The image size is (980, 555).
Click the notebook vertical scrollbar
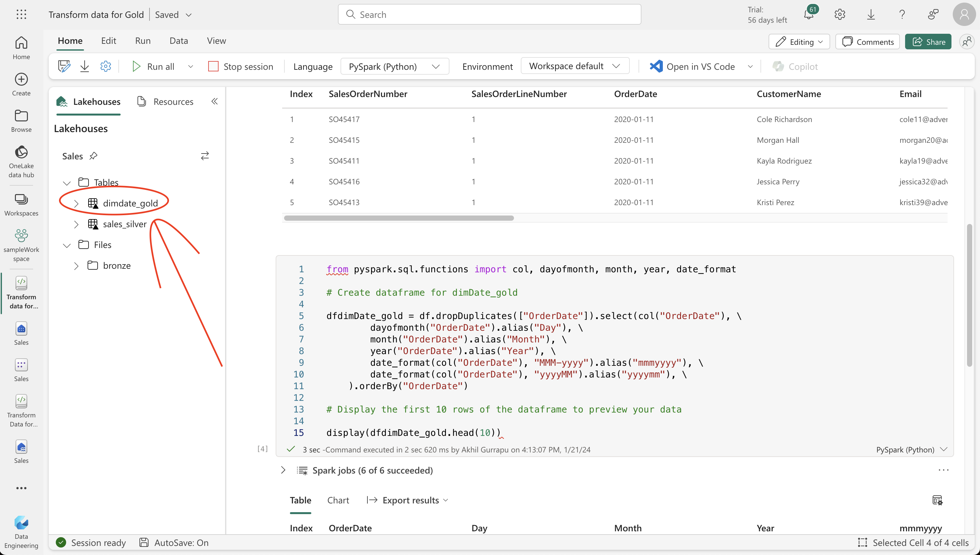[x=969, y=295]
